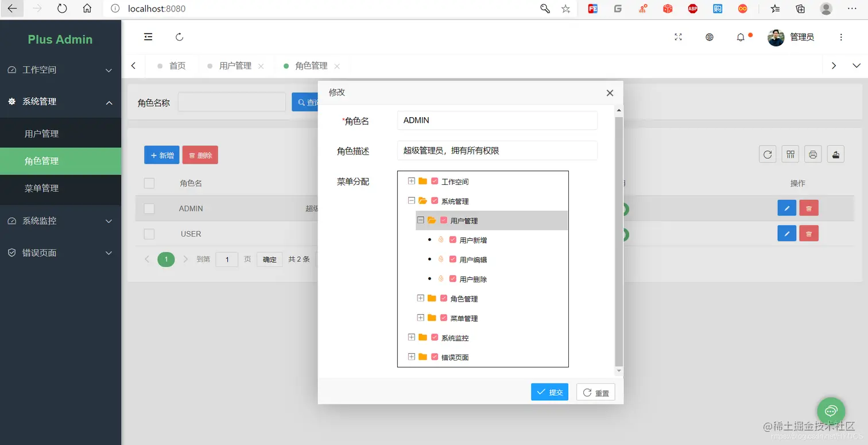Click the print icon above the role table
The height and width of the screenshot is (445, 868).
pyautogui.click(x=813, y=154)
